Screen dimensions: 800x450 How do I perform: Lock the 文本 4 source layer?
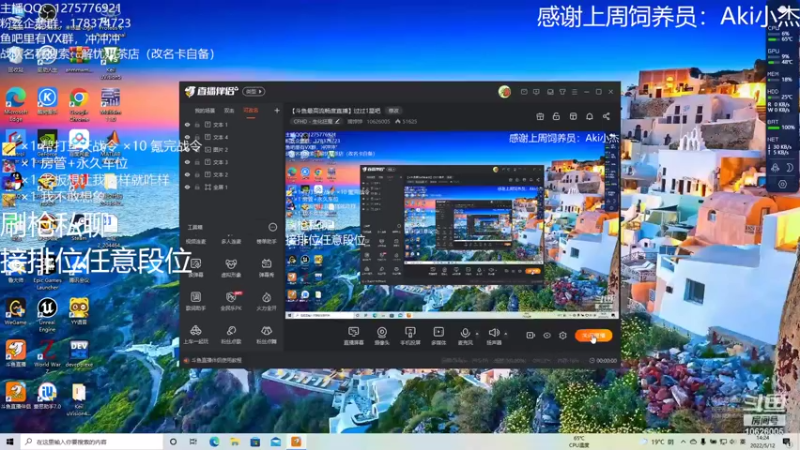tap(197, 137)
